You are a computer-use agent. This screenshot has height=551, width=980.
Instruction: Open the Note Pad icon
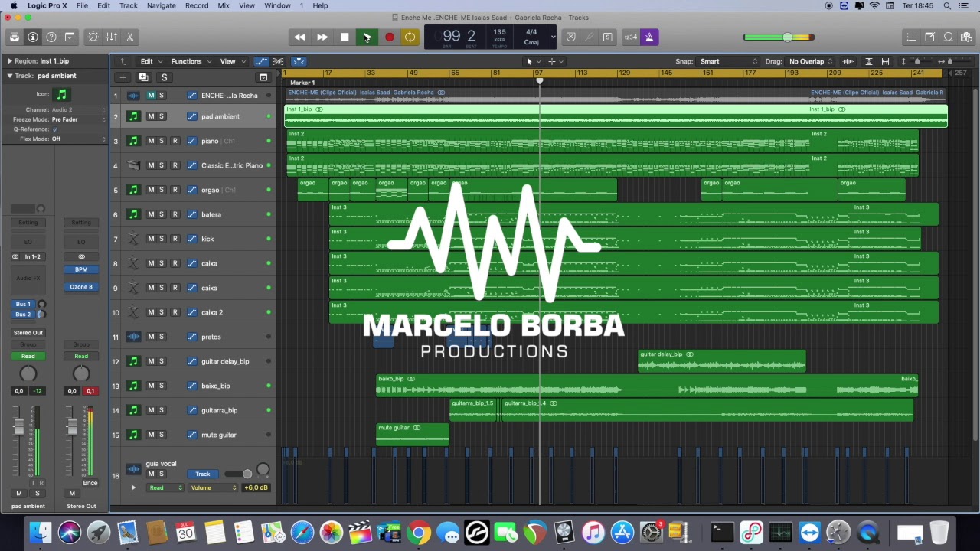(929, 37)
